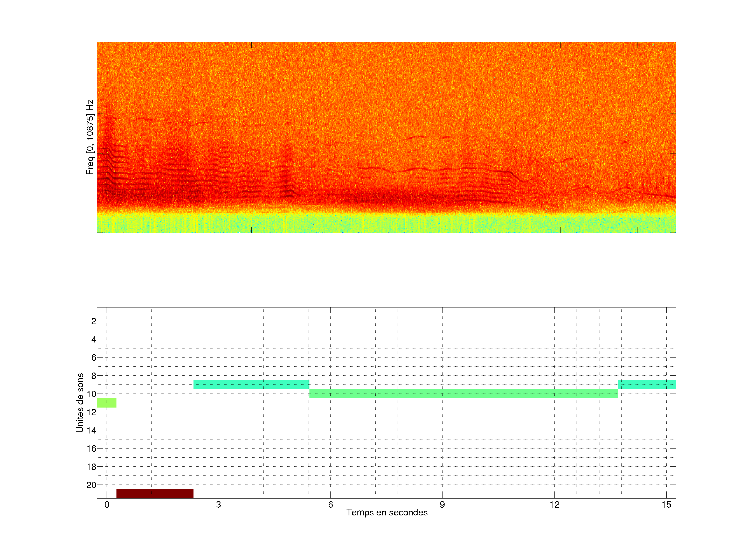
Task: Click the x-axis tick label 6
Action: [x=330, y=505]
